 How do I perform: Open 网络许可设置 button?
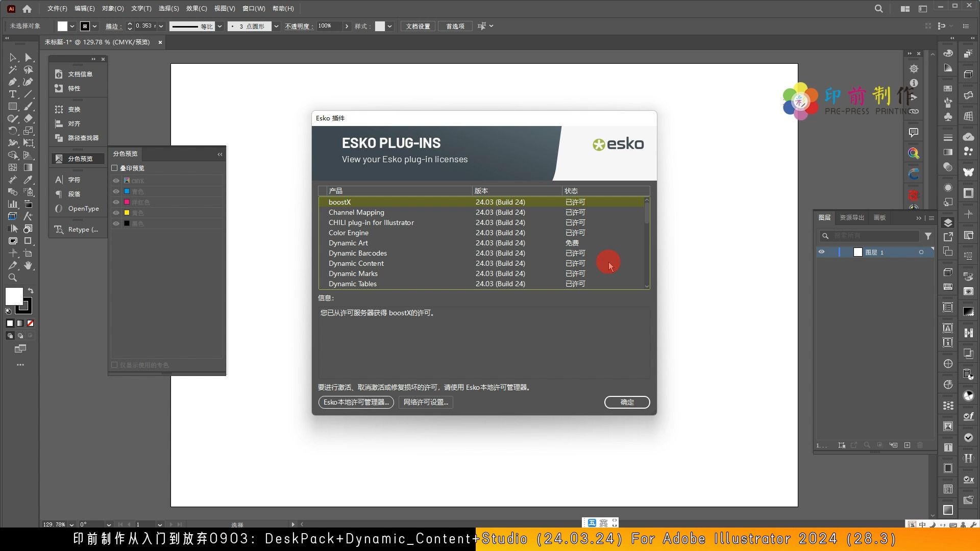click(426, 403)
